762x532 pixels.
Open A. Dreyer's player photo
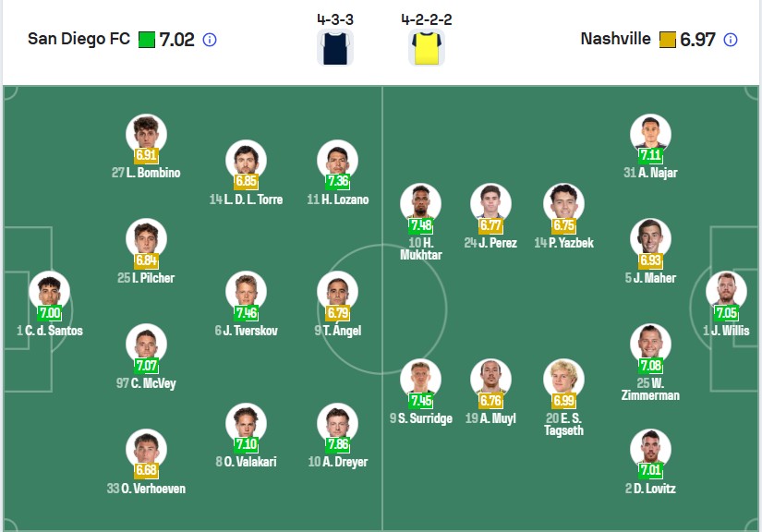coord(338,422)
